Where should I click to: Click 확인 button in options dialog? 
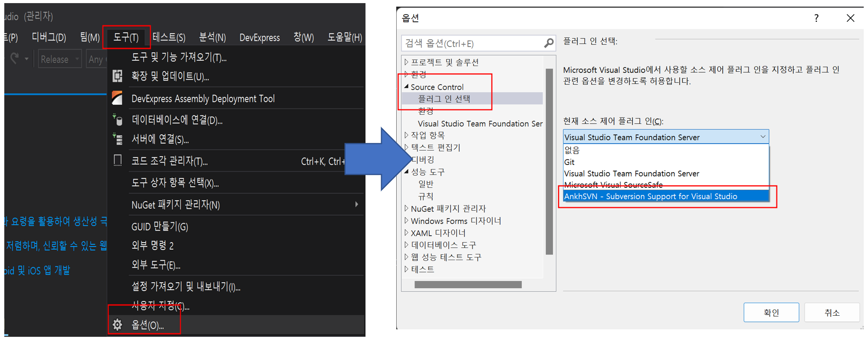pyautogui.click(x=771, y=312)
